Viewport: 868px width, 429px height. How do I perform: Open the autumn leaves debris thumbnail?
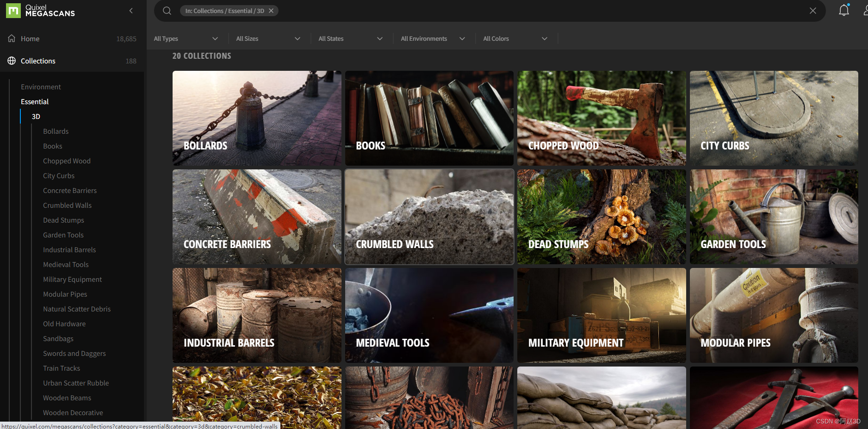[x=257, y=398]
